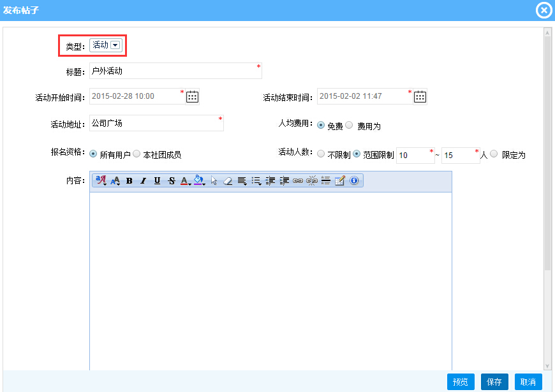
Task: Select the 费用为 radio option
Action: [349, 125]
